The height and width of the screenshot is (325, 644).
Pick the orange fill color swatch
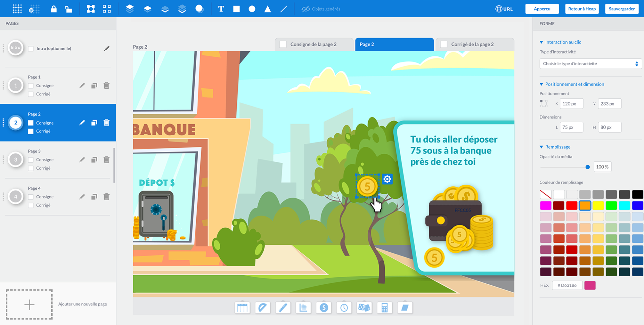585,205
